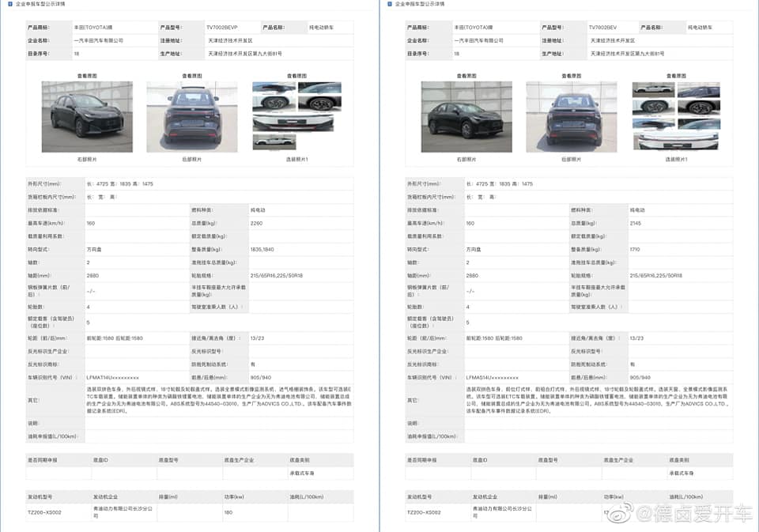This screenshot has height=532, width=759.
Task: Click right page 企业申报车型公示详情 heading
Action: pyautogui.click(x=420, y=4)
